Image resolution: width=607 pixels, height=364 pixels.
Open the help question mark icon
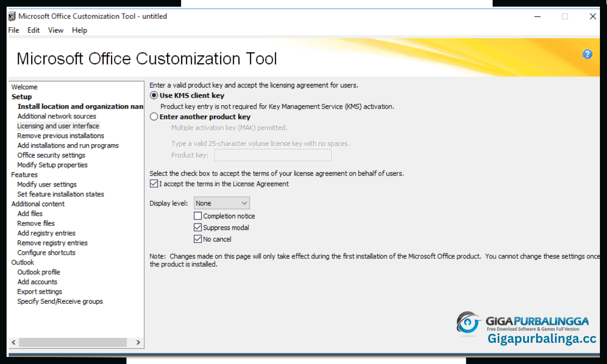(x=587, y=54)
